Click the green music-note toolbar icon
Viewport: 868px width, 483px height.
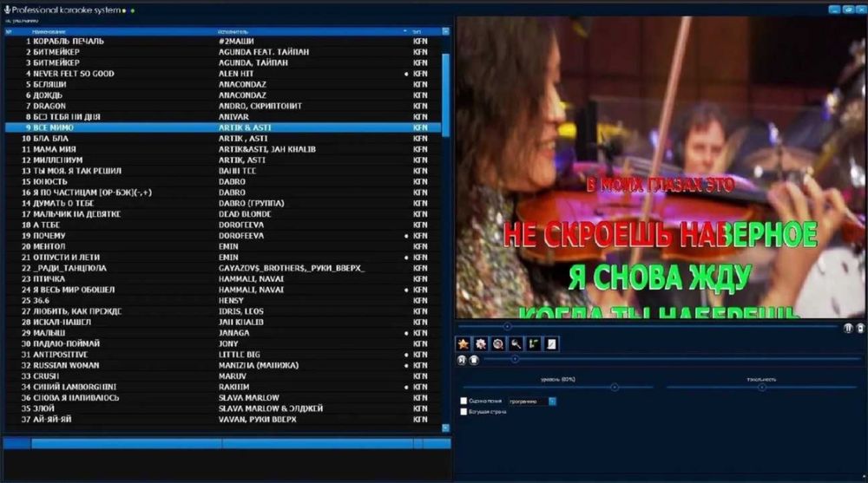pyautogui.click(x=534, y=344)
